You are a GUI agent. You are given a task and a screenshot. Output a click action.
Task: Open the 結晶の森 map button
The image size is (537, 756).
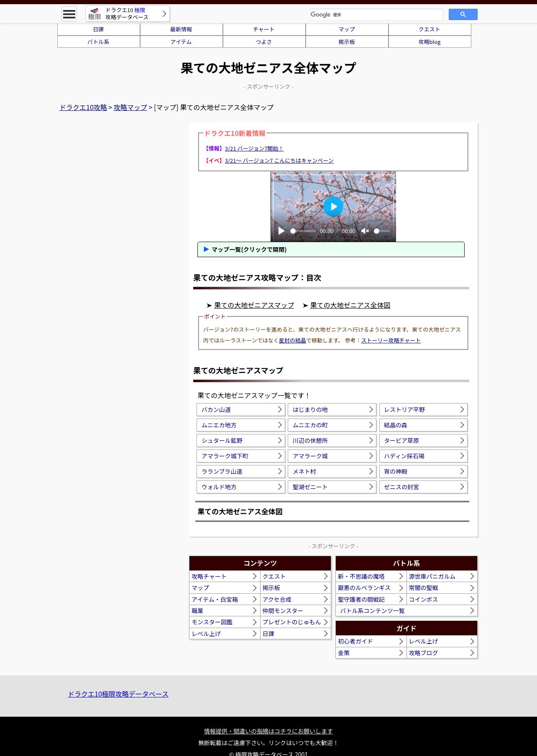click(x=423, y=425)
